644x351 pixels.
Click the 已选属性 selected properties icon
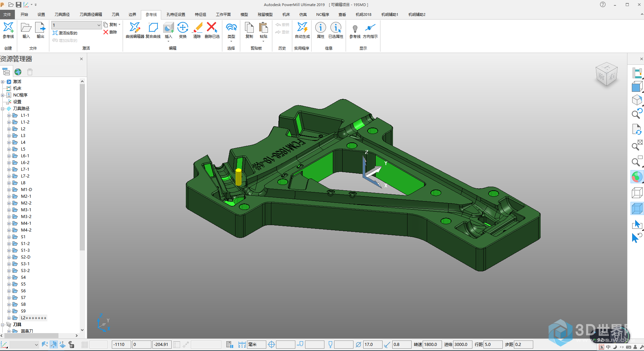click(336, 28)
